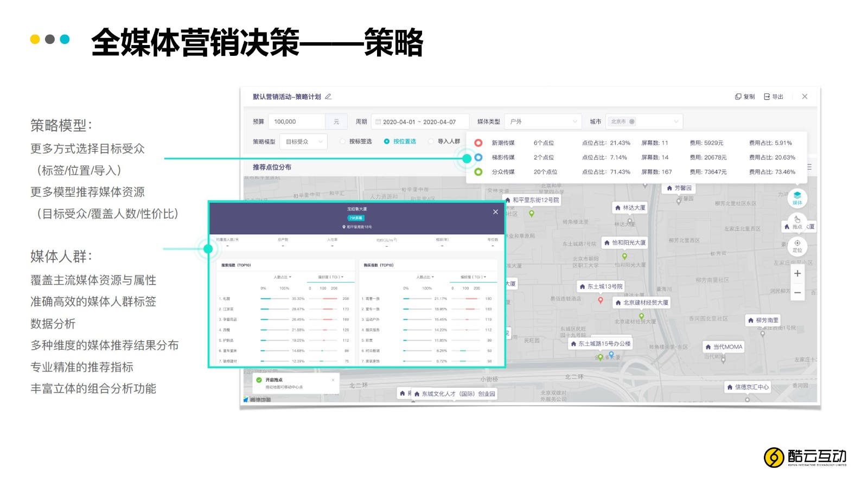868x488 pixels.
Task: Choose the 导入人群 radio option
Action: tap(431, 142)
